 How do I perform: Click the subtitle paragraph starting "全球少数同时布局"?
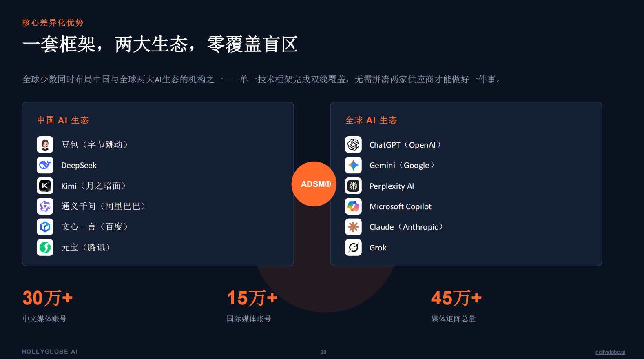point(262,79)
